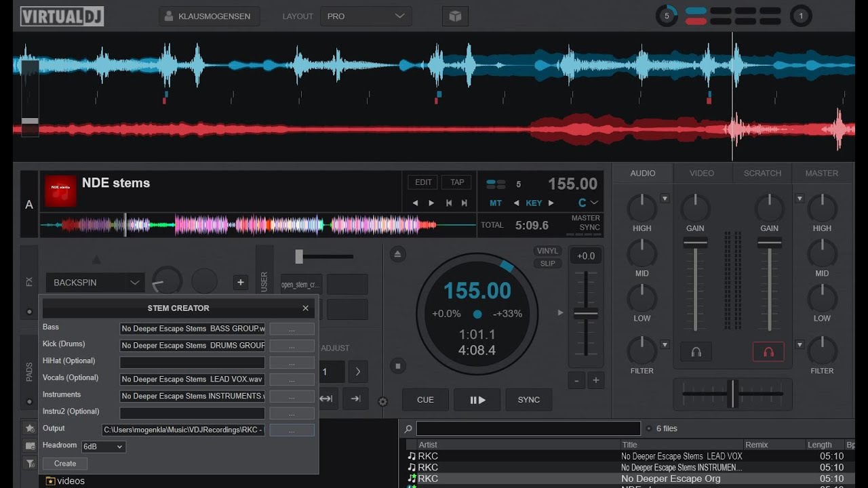Open the Headroom 6dB dropdown

[103, 447]
